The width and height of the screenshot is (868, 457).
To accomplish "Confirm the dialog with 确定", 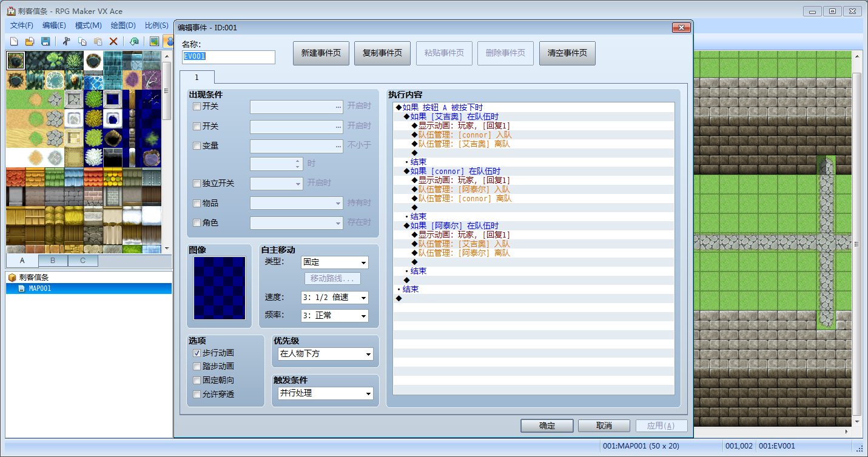I will [547, 426].
